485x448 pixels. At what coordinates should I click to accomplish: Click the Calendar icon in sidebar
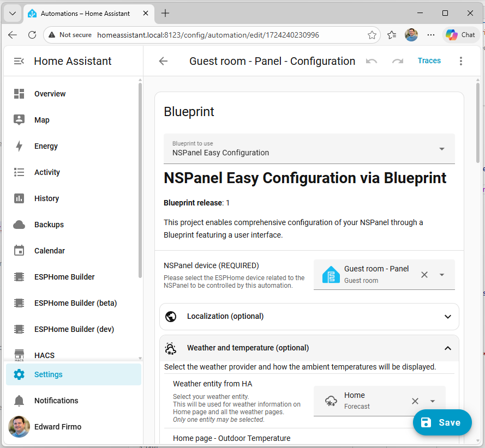click(x=19, y=251)
